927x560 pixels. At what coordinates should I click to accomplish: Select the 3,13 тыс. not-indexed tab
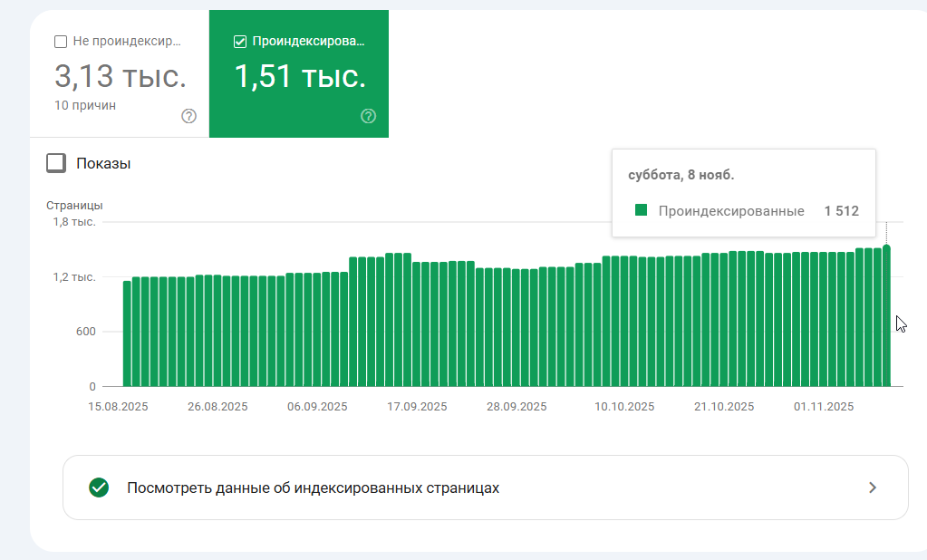point(120,74)
